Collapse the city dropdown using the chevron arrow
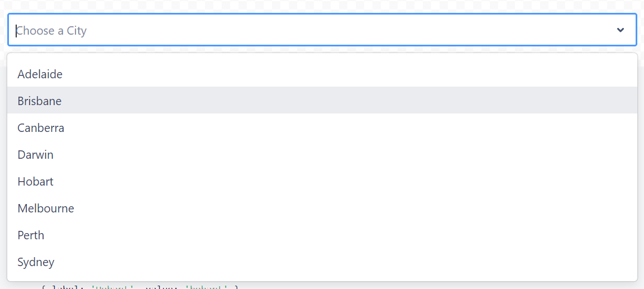644x289 pixels. coord(620,30)
